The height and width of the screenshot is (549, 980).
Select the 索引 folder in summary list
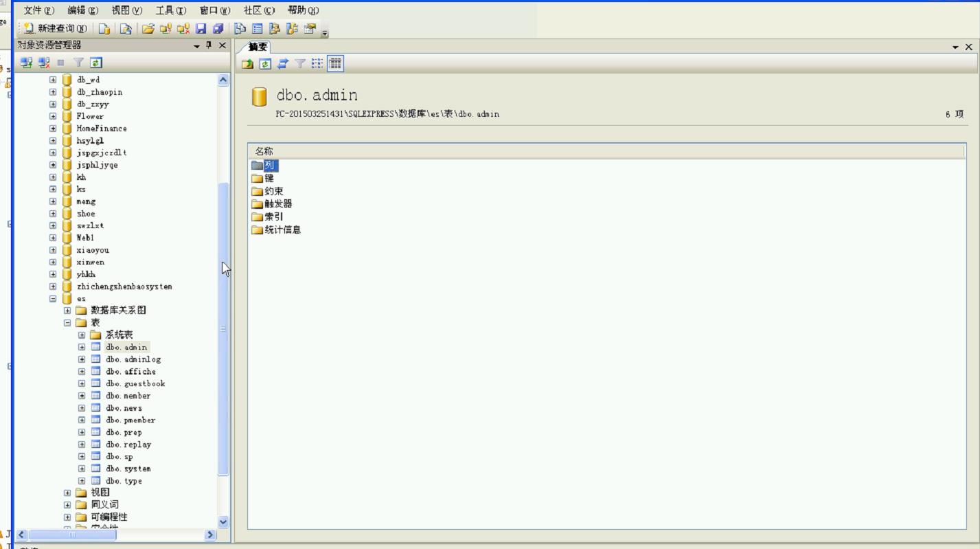(267, 216)
